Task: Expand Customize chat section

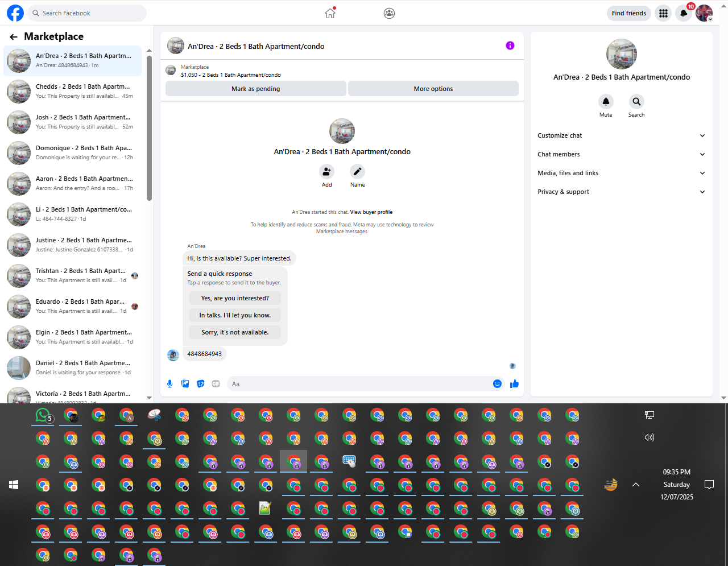Action: [622, 135]
